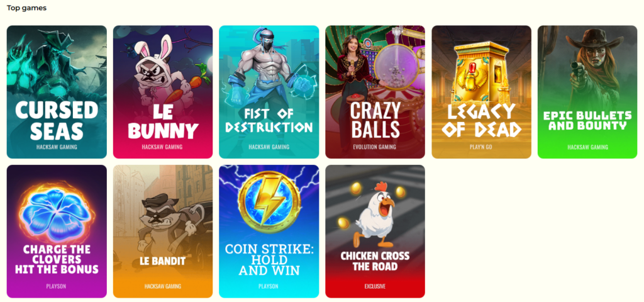
Task: Open Charge the Clovers Hit the Bonus
Action: pos(57,232)
